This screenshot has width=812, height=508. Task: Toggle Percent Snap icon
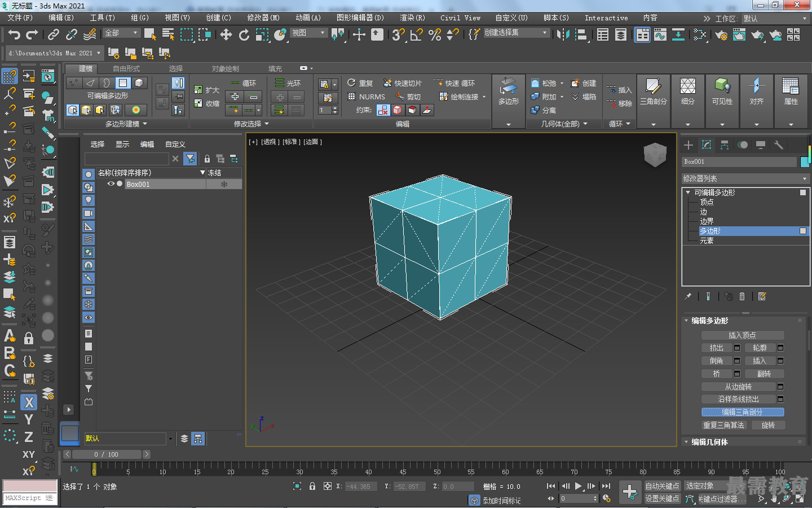[435, 35]
